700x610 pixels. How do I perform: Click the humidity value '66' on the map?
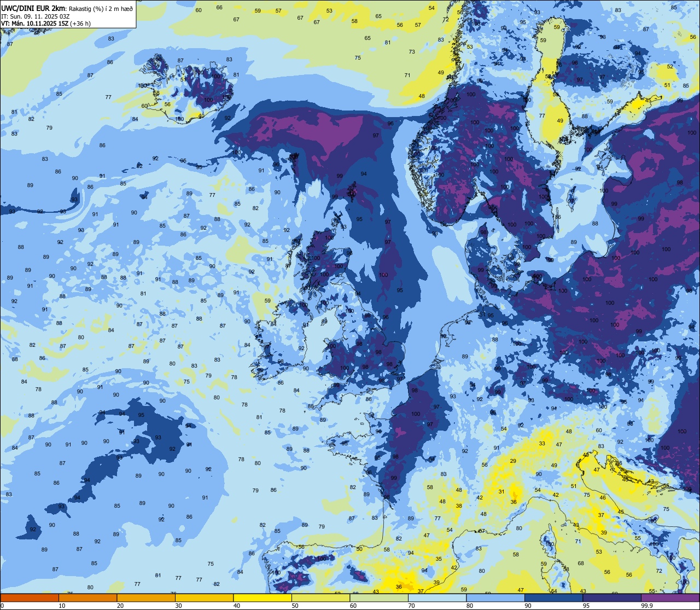(219, 7)
